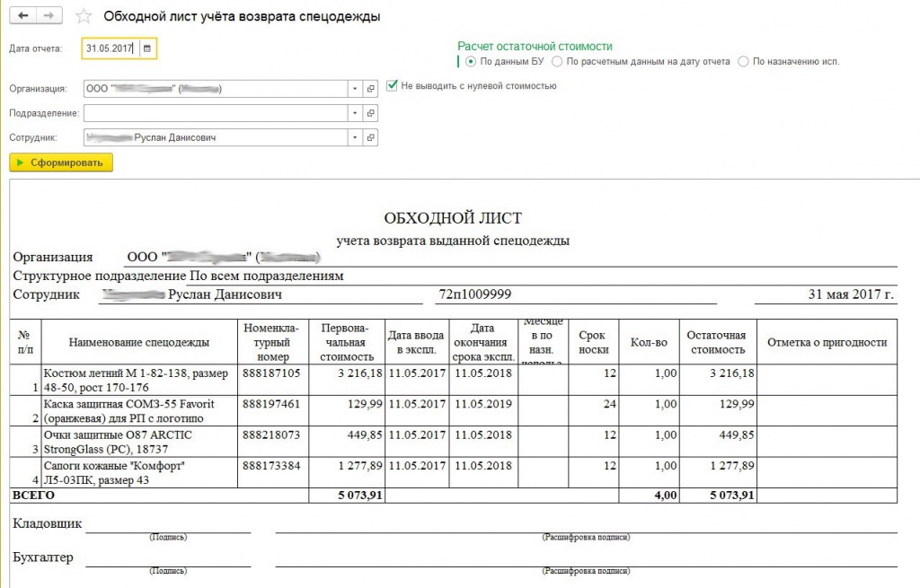The width and height of the screenshot is (920, 588).
Task: Click the 'ВСЕГО' totals row label
Action: pyautogui.click(x=33, y=496)
